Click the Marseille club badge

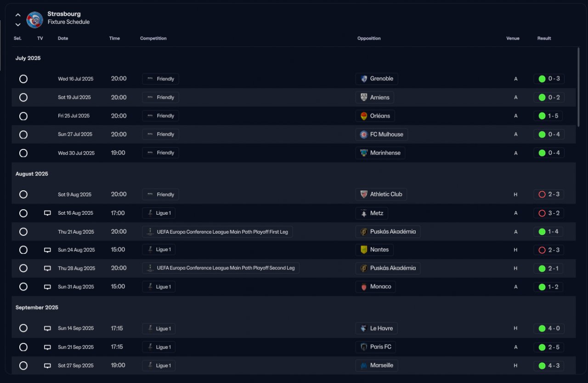[364, 366]
